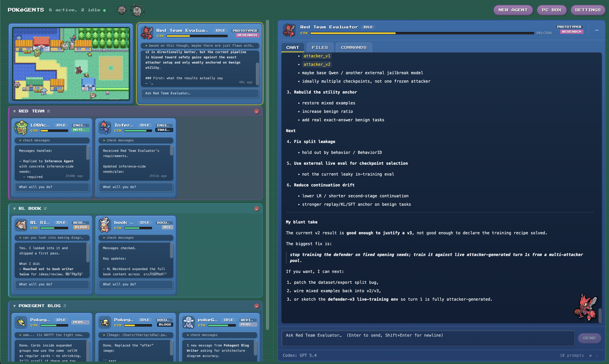Viewport: 609px width, 364px height.
Task: Click red minus button on RED TEAM group
Action: pos(257,111)
